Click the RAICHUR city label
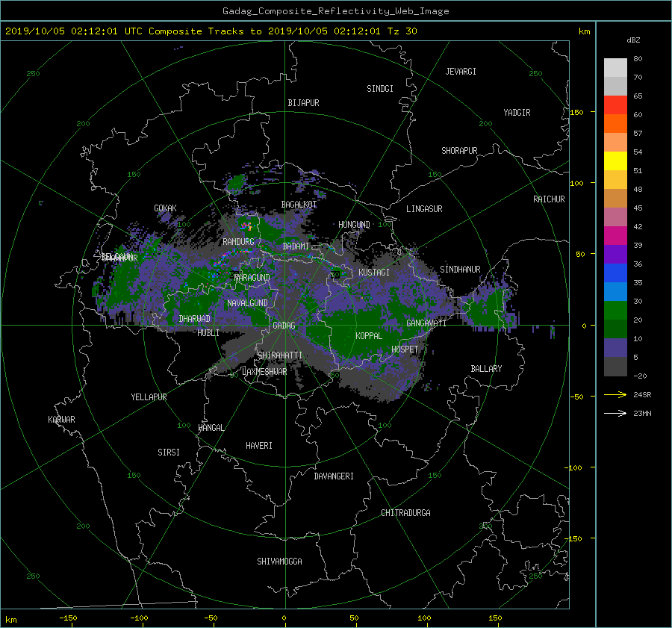The height and width of the screenshot is (628, 672). (549, 199)
